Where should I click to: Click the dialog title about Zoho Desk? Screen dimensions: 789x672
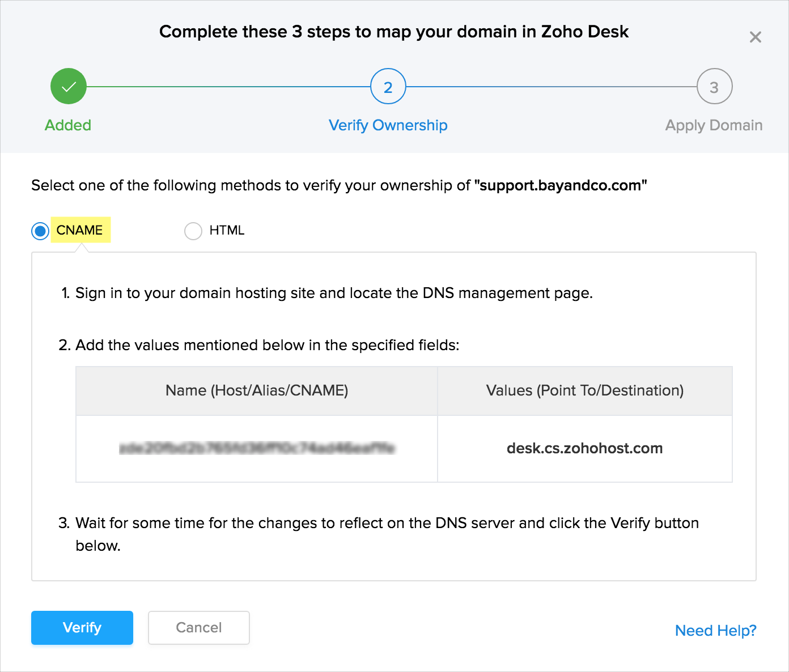point(394,32)
